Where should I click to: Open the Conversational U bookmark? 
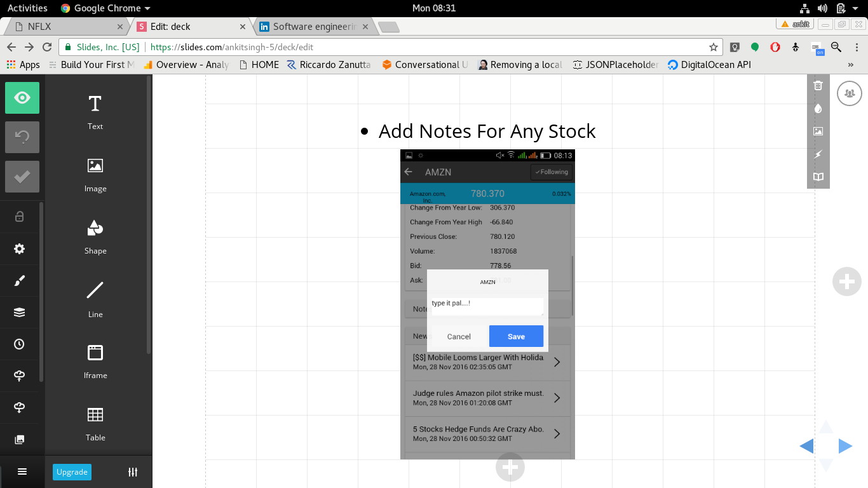point(425,65)
